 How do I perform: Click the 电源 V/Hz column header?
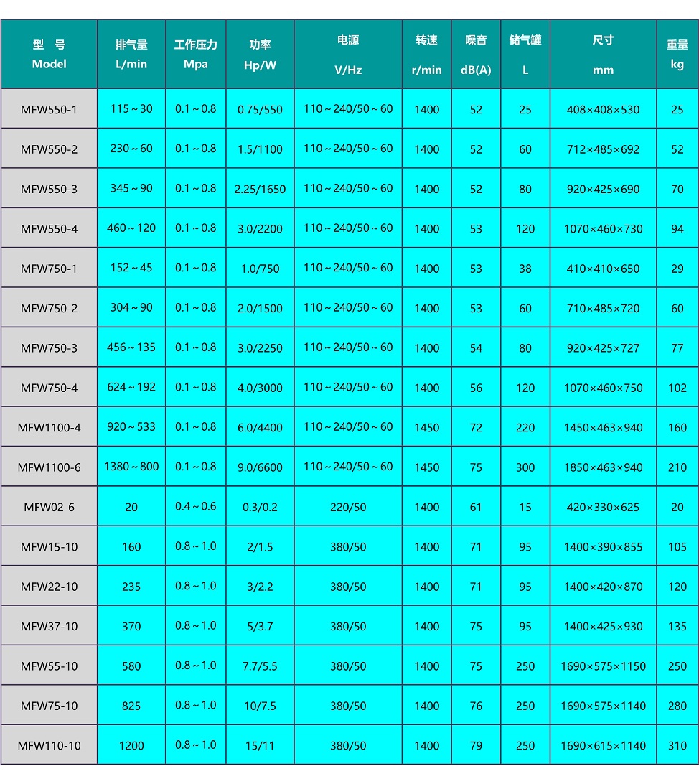click(348, 54)
